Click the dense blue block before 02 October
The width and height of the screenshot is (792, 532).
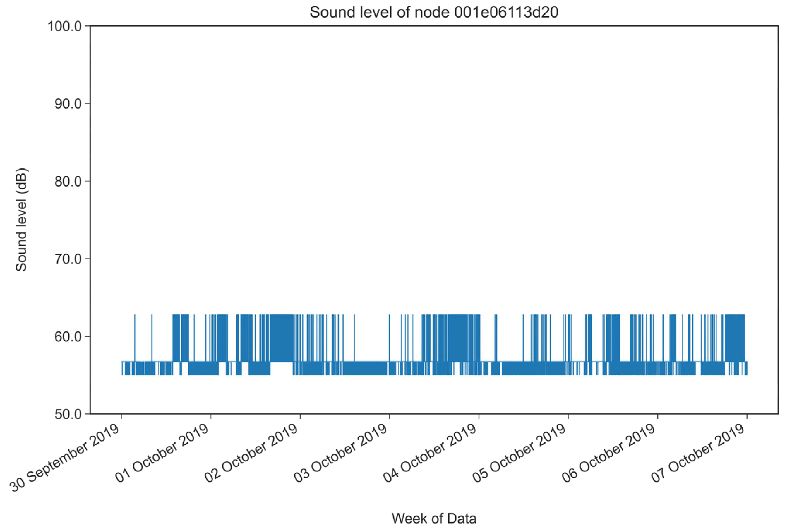point(282,338)
